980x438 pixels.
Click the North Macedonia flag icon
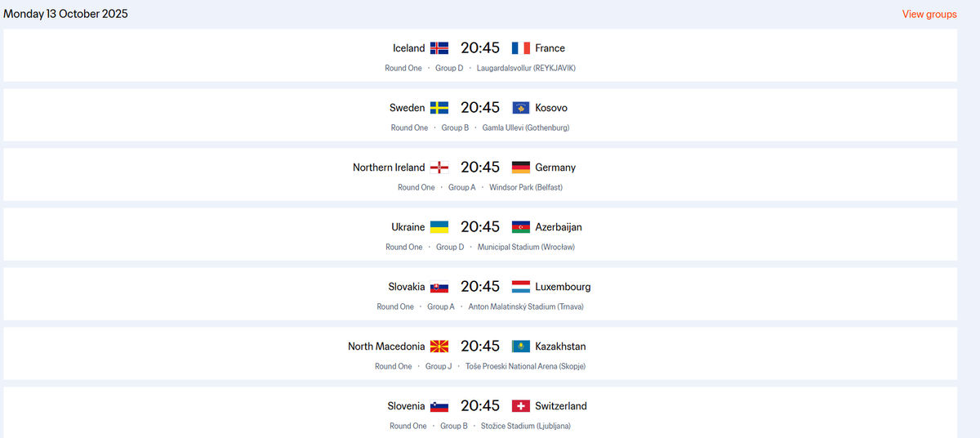(439, 346)
